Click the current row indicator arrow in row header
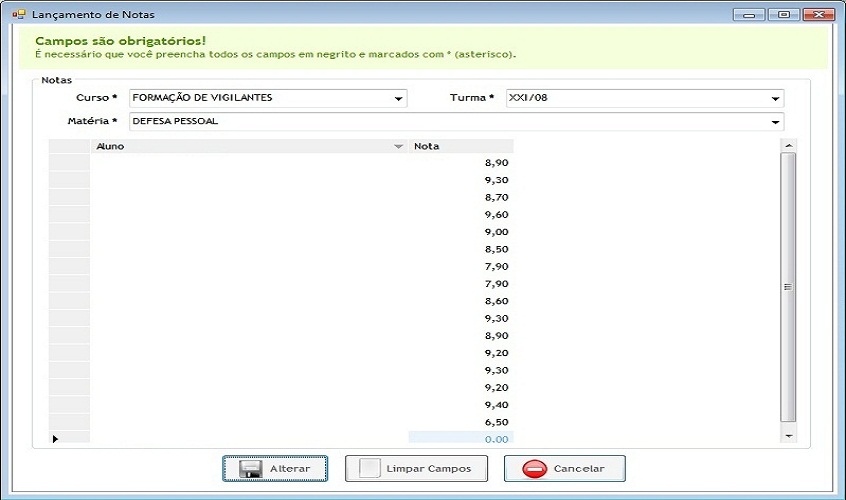The image size is (846, 500). click(x=55, y=439)
